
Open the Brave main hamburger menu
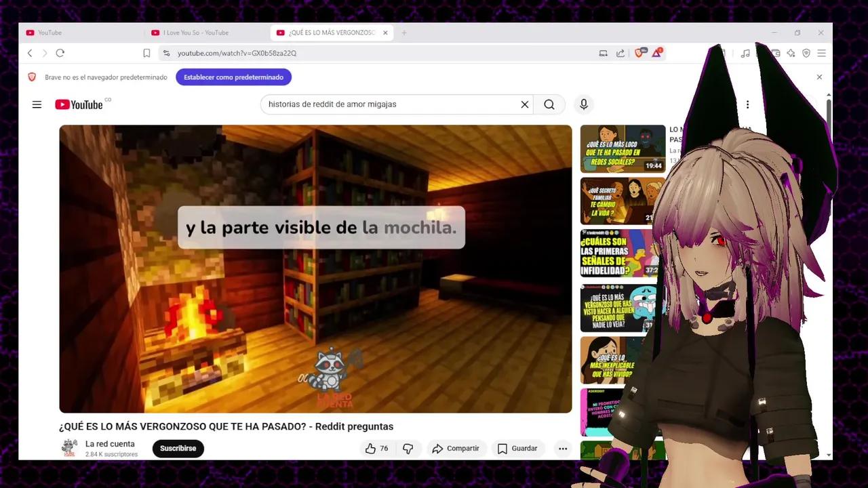[x=821, y=53]
